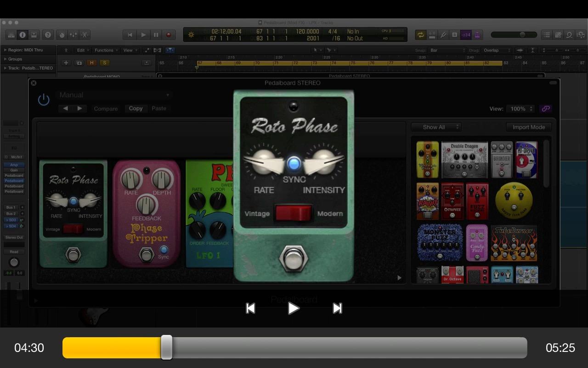
Task: Open the Note Pads button
Action: tap(558, 35)
